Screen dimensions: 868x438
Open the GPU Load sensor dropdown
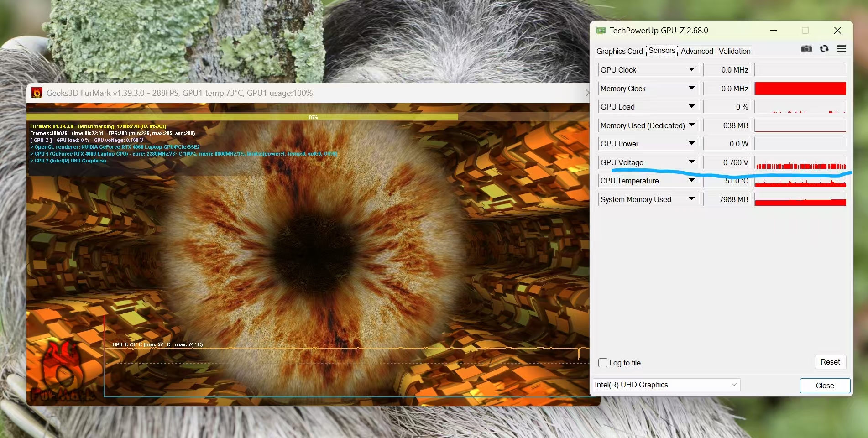point(692,106)
